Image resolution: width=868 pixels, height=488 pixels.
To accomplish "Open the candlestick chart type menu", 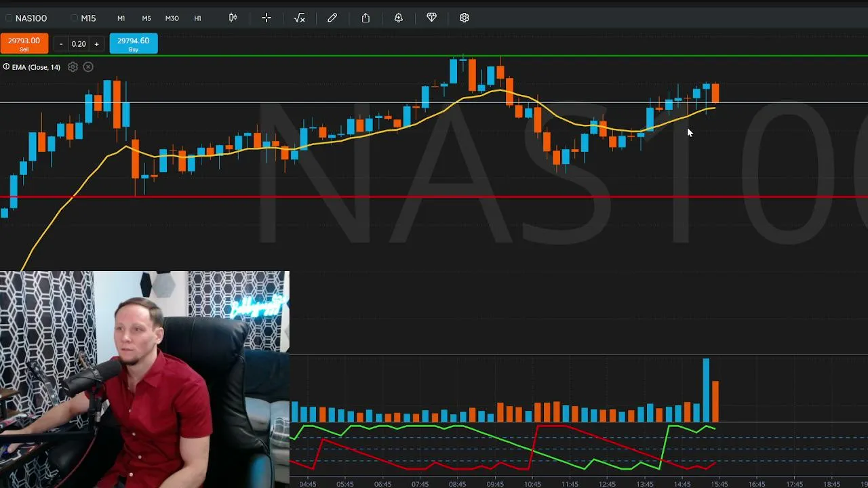I will click(233, 18).
